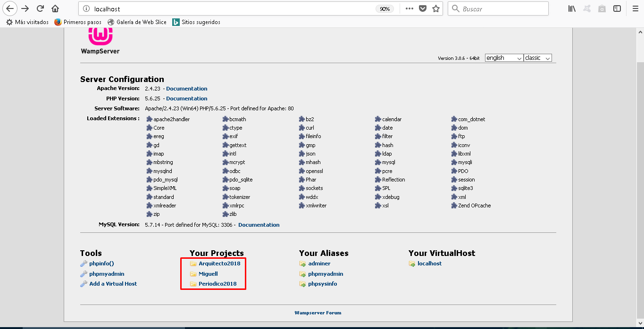Click the zlib extension entry
This screenshot has width=644, height=329.
[x=230, y=214]
